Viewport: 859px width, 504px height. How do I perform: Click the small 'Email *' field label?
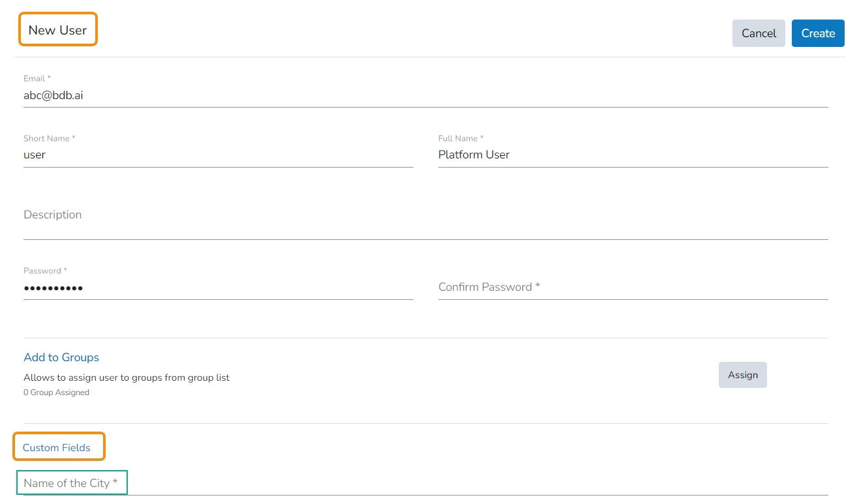point(37,78)
